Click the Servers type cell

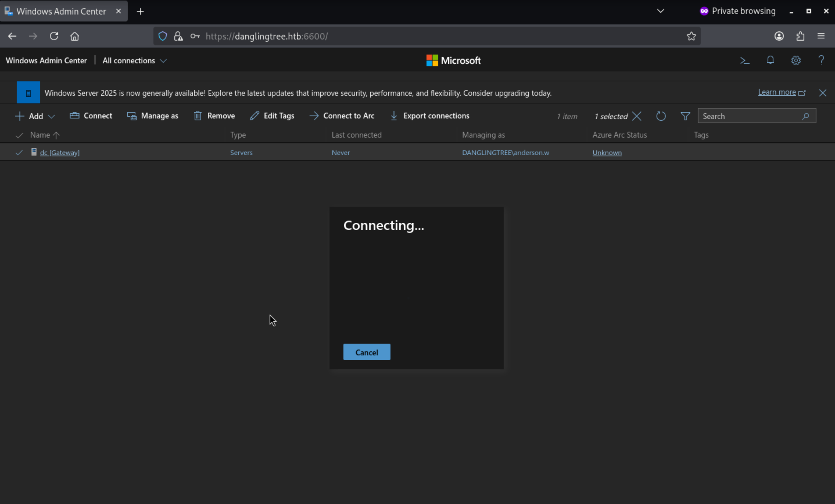(x=241, y=153)
